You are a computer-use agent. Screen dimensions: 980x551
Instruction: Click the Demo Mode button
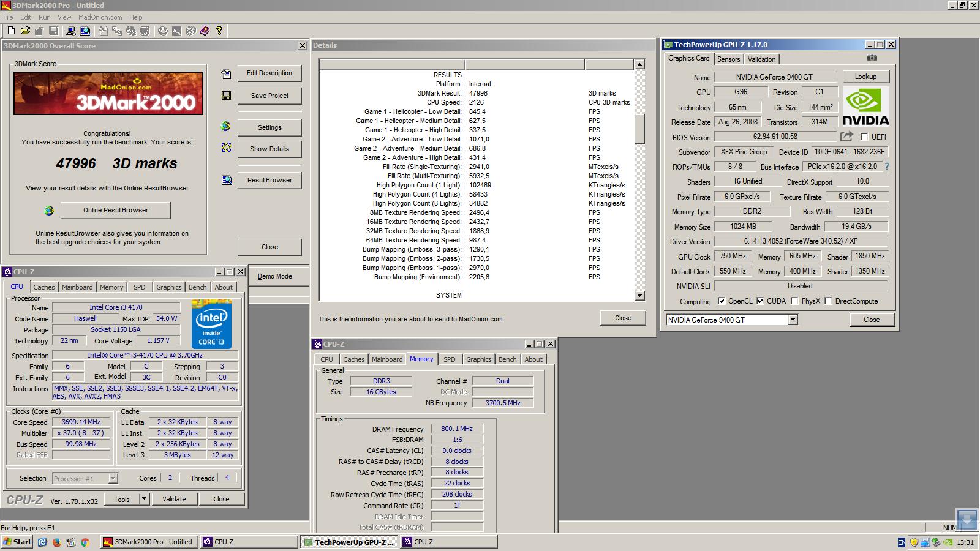(274, 276)
